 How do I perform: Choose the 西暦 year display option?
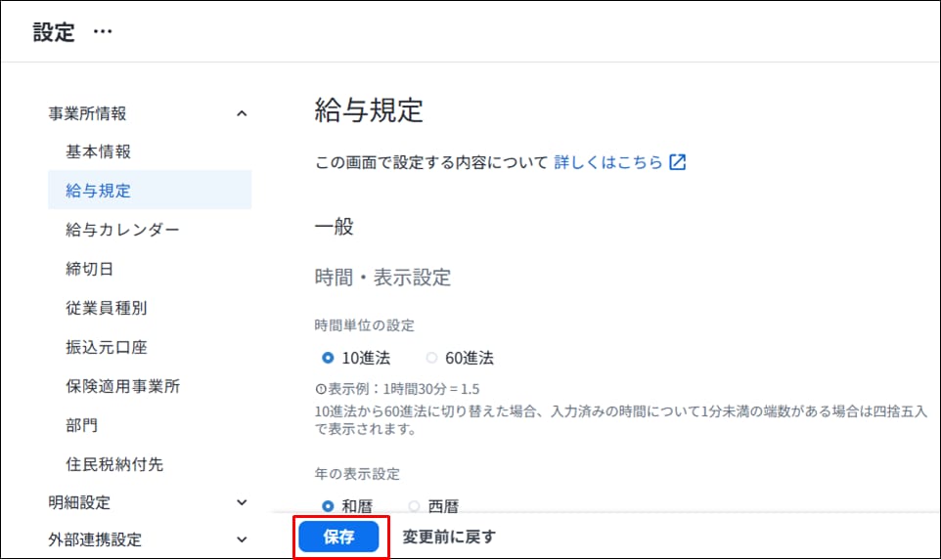tap(414, 506)
